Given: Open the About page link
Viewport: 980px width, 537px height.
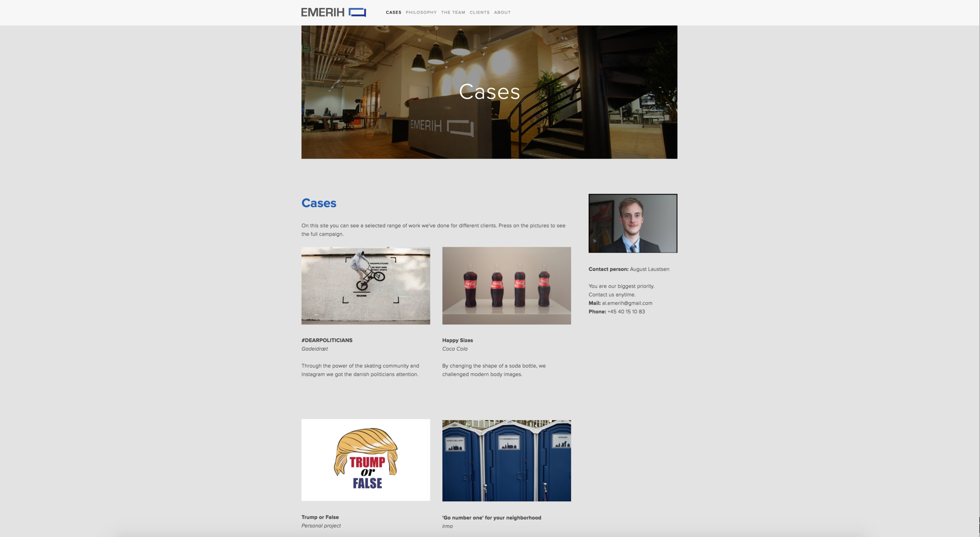Looking at the screenshot, I should pos(502,13).
